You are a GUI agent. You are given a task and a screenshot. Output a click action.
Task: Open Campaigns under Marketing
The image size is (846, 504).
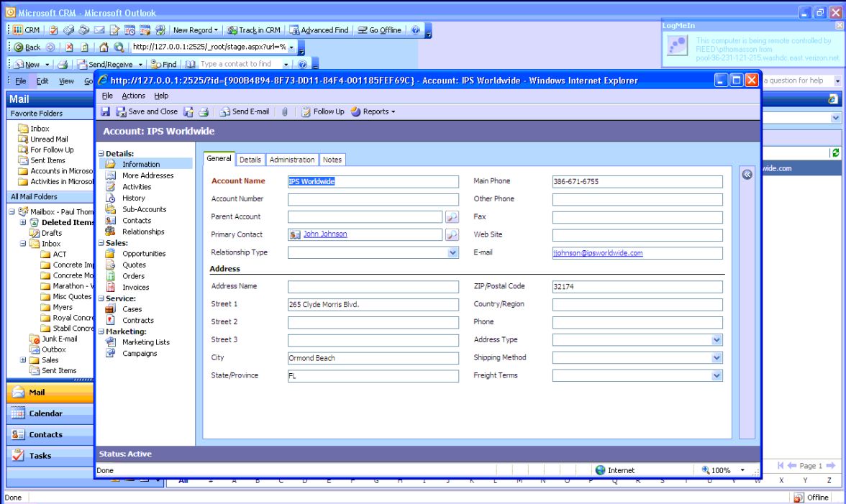(140, 354)
